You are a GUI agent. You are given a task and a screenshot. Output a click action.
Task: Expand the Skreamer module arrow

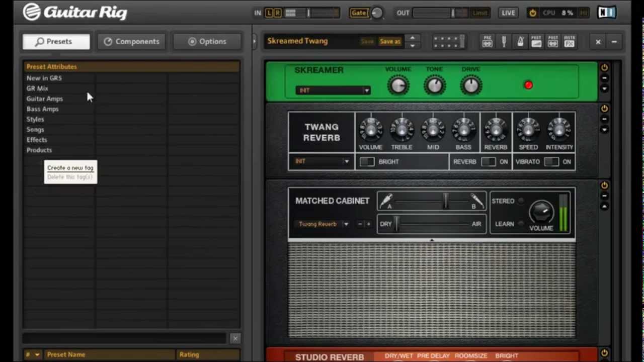[604, 88]
